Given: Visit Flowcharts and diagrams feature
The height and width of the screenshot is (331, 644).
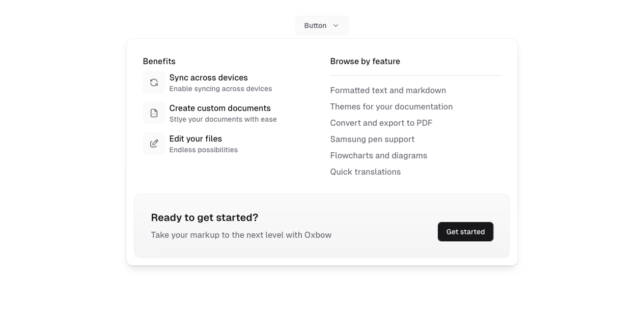Looking at the screenshot, I should 378,155.
